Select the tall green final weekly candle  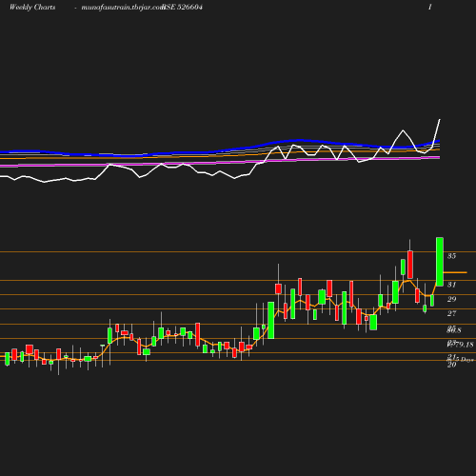[440, 262]
